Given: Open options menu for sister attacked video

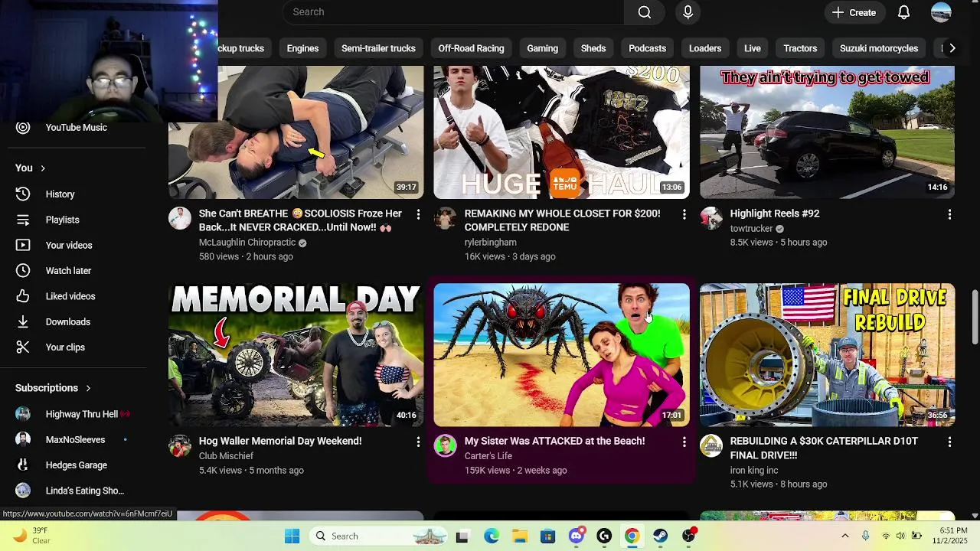Looking at the screenshot, I should [x=684, y=442].
